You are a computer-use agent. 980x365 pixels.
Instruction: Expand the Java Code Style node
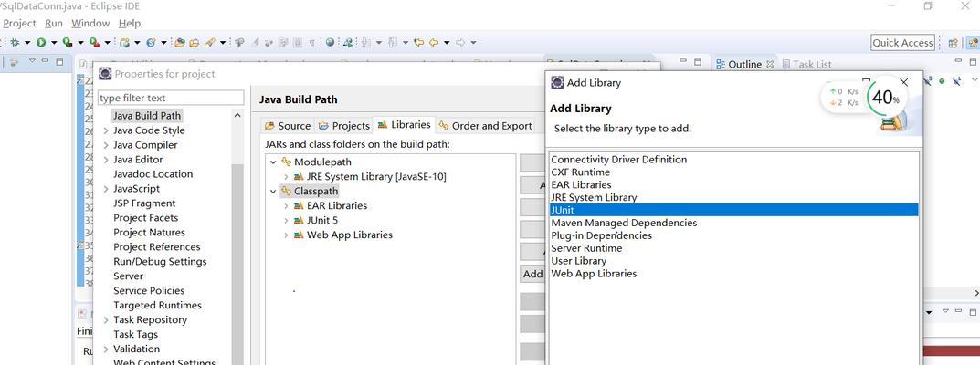click(106, 130)
